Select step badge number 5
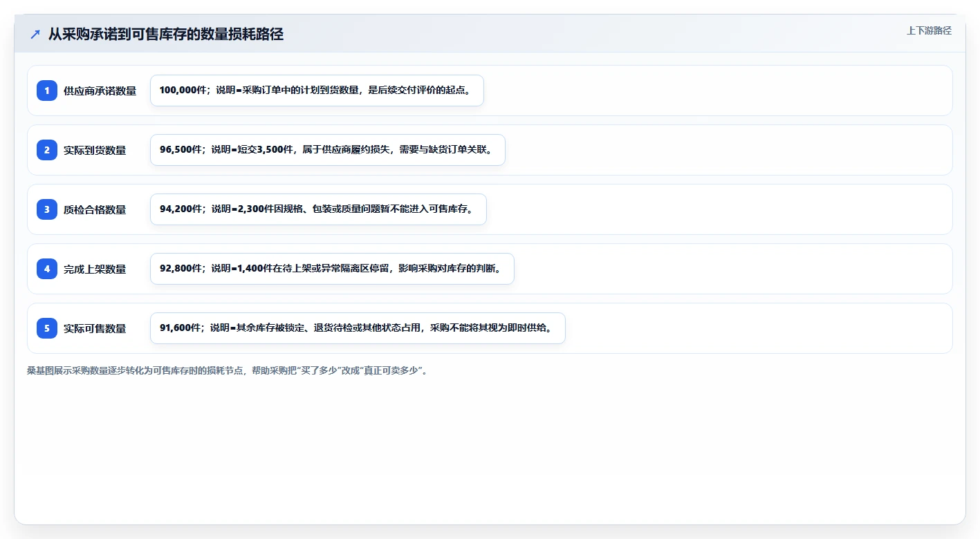The image size is (980, 539). tap(47, 328)
